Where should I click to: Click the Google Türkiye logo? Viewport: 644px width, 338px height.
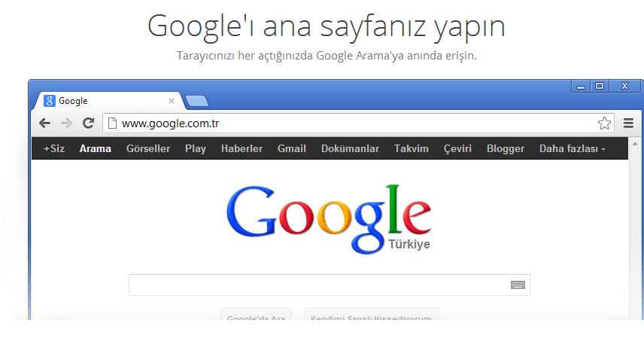pos(329,219)
